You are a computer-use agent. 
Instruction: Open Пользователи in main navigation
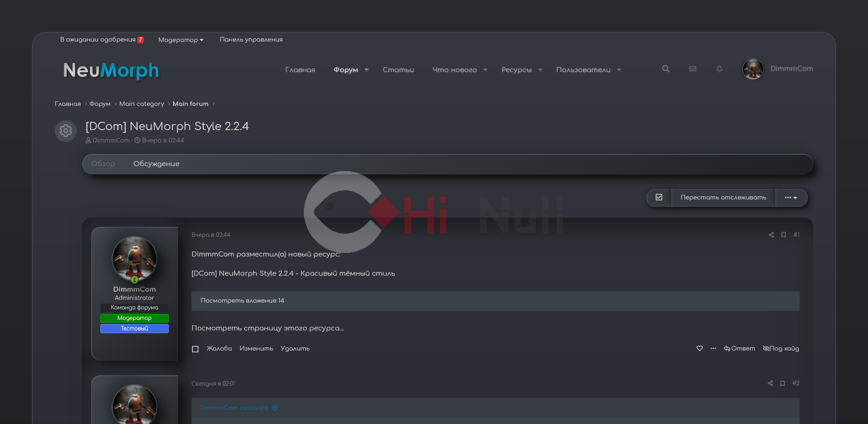tap(583, 70)
